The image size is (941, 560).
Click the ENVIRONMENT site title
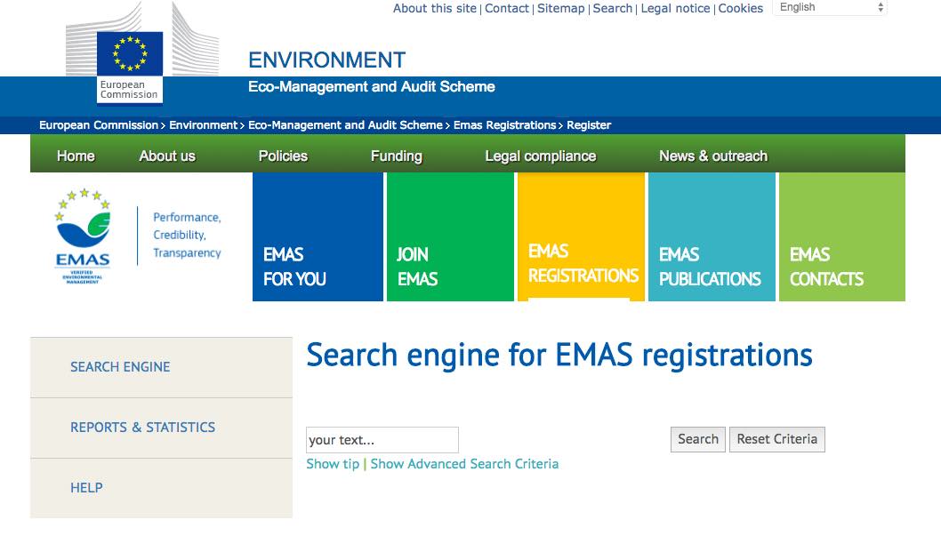(x=327, y=60)
